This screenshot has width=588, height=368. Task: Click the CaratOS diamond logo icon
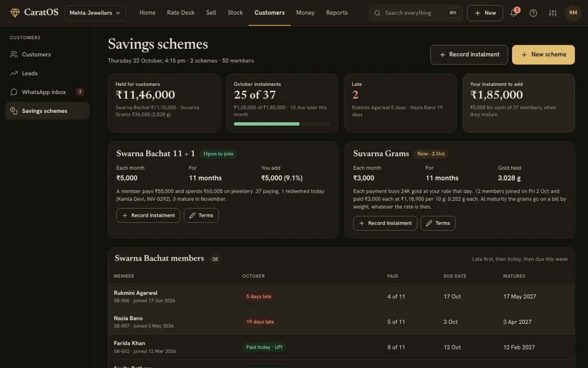pyautogui.click(x=15, y=13)
